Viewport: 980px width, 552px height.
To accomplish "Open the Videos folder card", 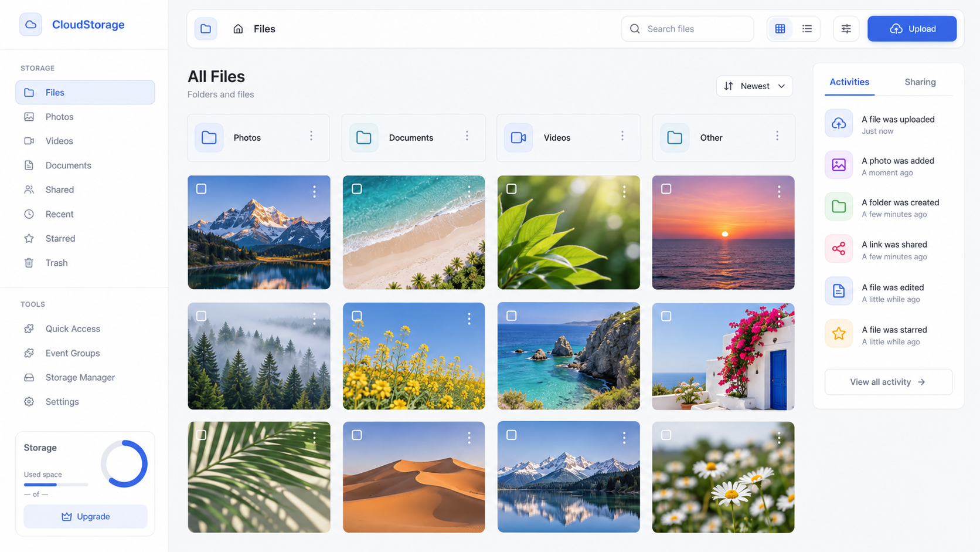I will (569, 138).
